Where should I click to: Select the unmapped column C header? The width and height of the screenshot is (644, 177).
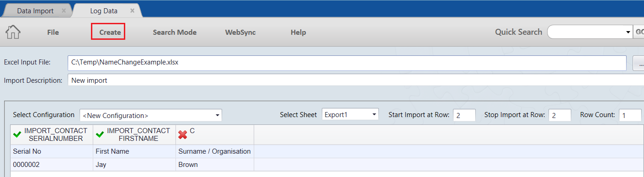(x=215, y=134)
